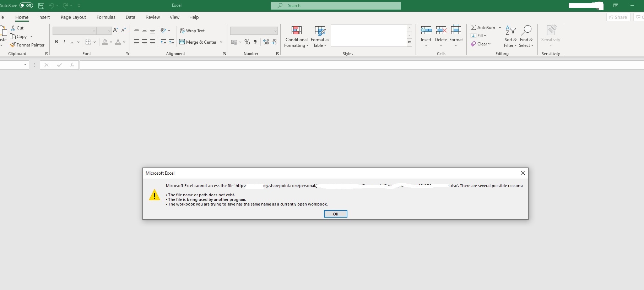Click the Delete cells icon
Image resolution: width=644 pixels, height=290 pixels.
[x=441, y=31]
